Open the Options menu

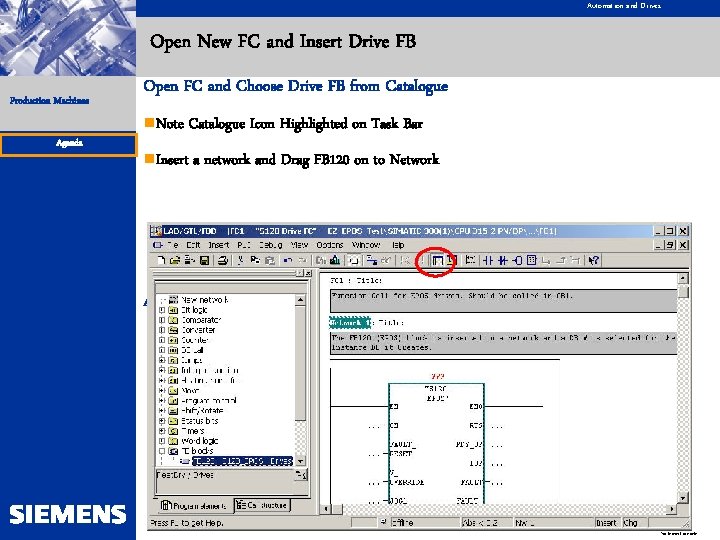click(x=330, y=245)
